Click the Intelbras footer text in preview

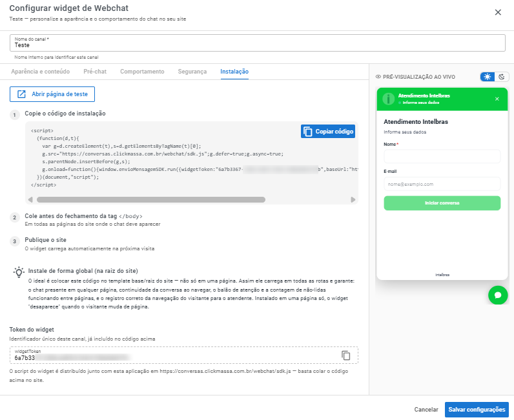442,275
